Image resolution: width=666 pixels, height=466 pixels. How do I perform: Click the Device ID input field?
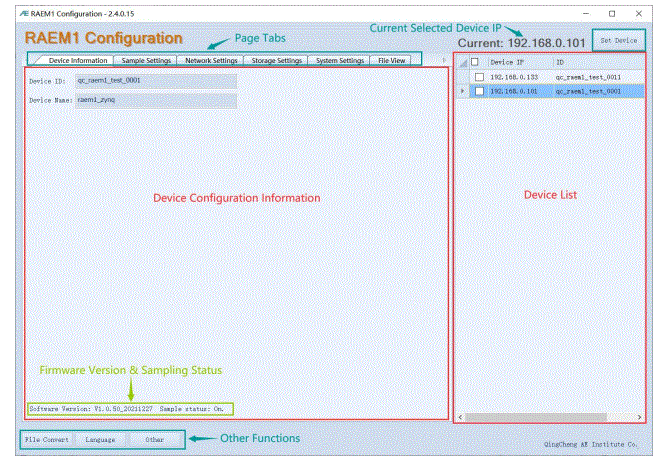click(x=156, y=81)
